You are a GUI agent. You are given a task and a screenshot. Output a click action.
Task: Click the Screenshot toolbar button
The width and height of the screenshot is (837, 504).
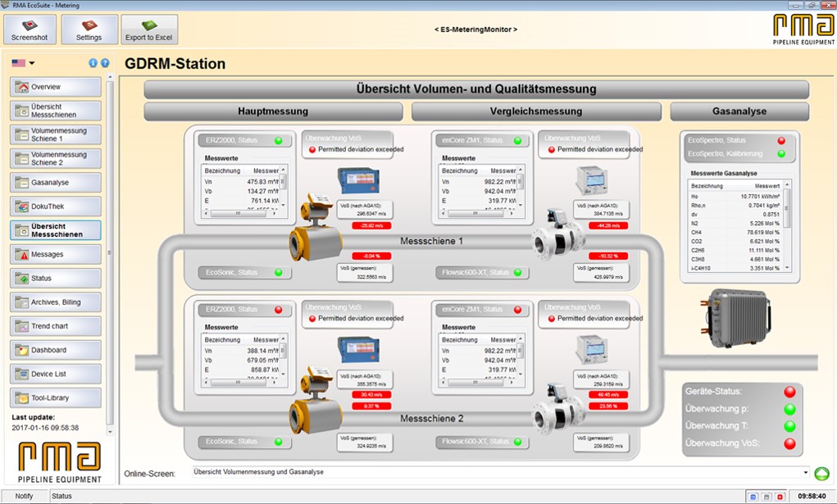(30, 30)
